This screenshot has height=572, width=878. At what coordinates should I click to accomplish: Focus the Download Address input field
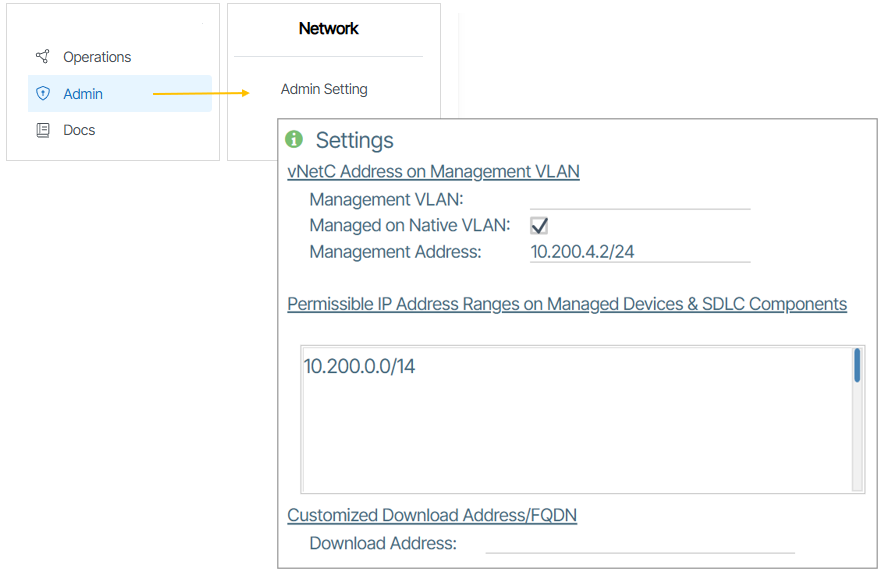(640, 543)
